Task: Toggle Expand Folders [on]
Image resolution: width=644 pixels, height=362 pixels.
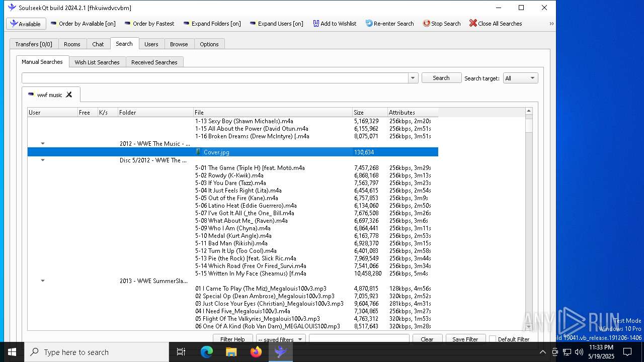Action: pyautogui.click(x=212, y=24)
